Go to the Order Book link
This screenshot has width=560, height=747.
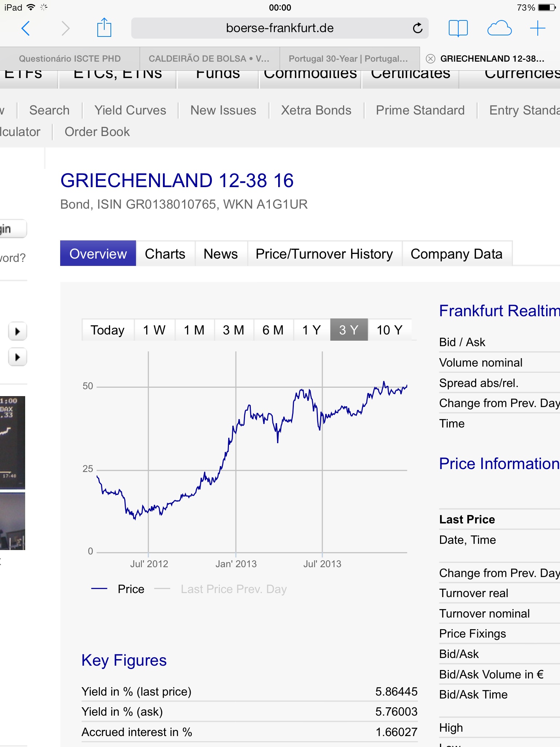pos(97,132)
